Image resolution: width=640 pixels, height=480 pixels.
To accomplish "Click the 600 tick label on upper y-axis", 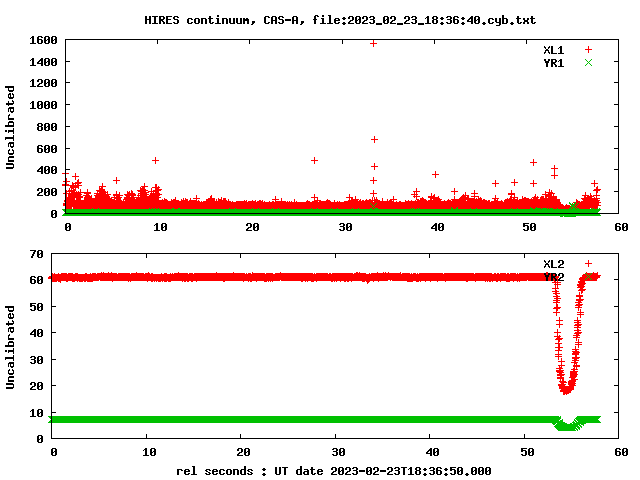I will click(x=47, y=149).
